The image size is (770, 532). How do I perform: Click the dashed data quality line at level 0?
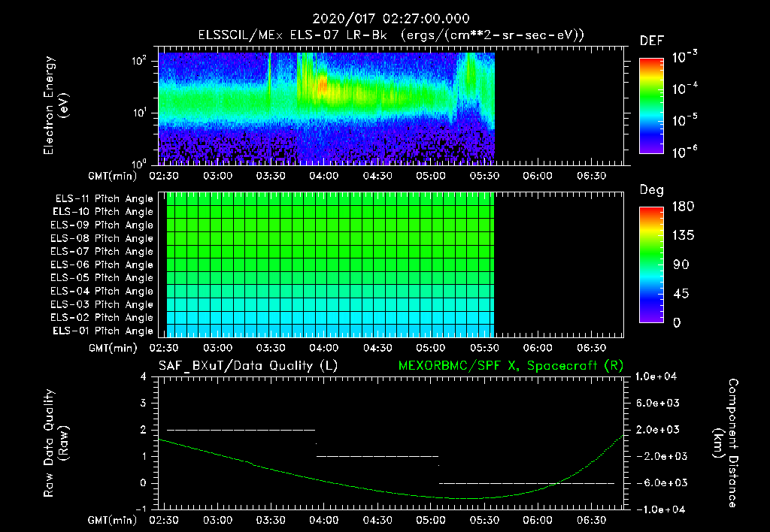click(x=527, y=483)
